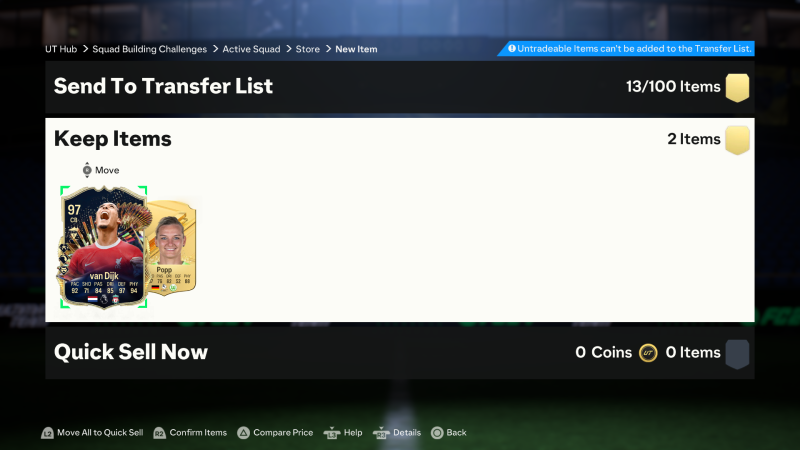Viewport: 800px width, 450px height.
Task: Click the Move stick icon
Action: coord(87,170)
